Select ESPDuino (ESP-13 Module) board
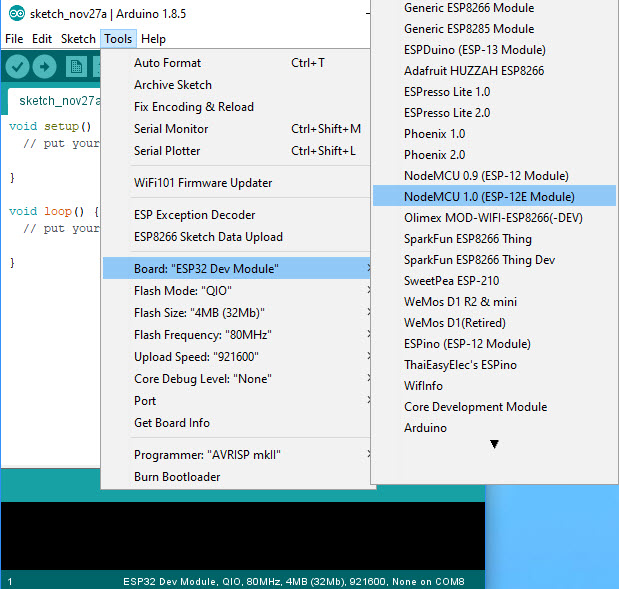Image resolution: width=619 pixels, height=589 pixels. tap(494, 50)
